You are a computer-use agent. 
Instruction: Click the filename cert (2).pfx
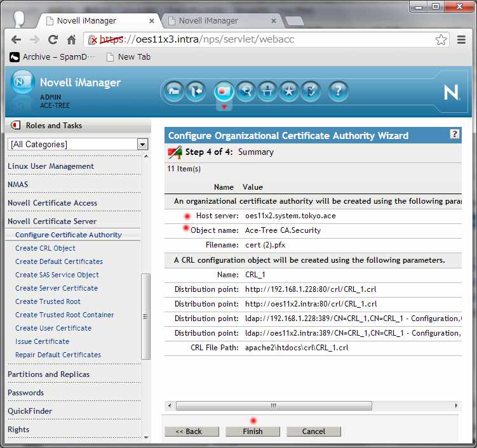[265, 246]
